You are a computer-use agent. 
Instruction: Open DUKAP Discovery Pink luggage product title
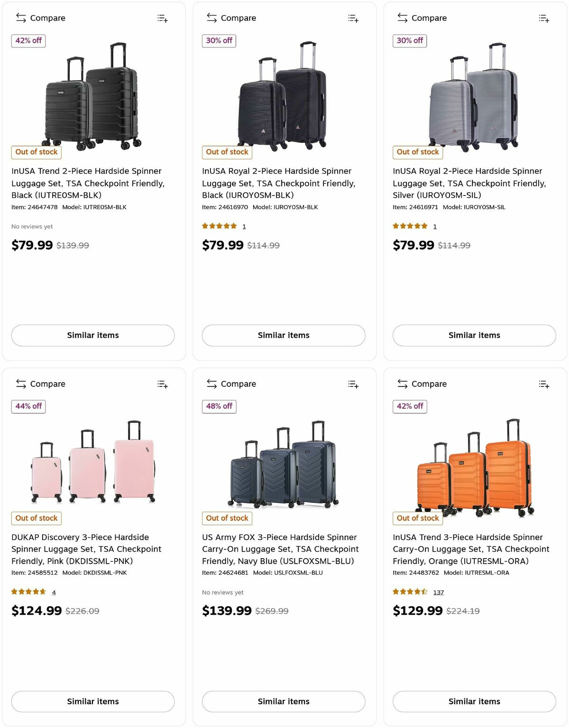(86, 549)
